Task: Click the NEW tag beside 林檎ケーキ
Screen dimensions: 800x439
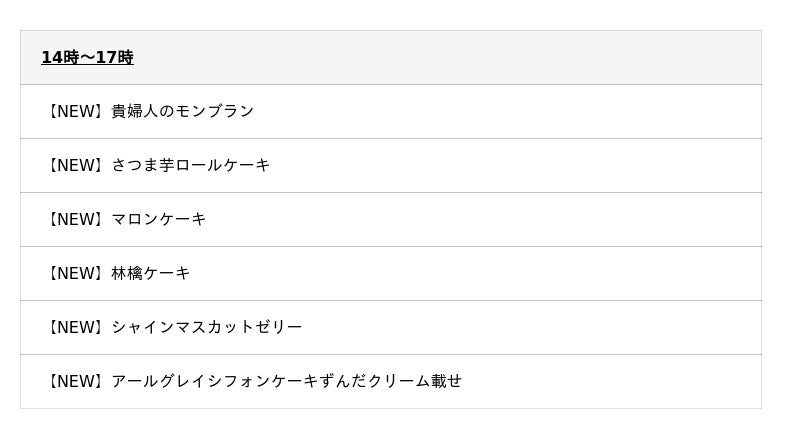Action: pyautogui.click(x=75, y=273)
